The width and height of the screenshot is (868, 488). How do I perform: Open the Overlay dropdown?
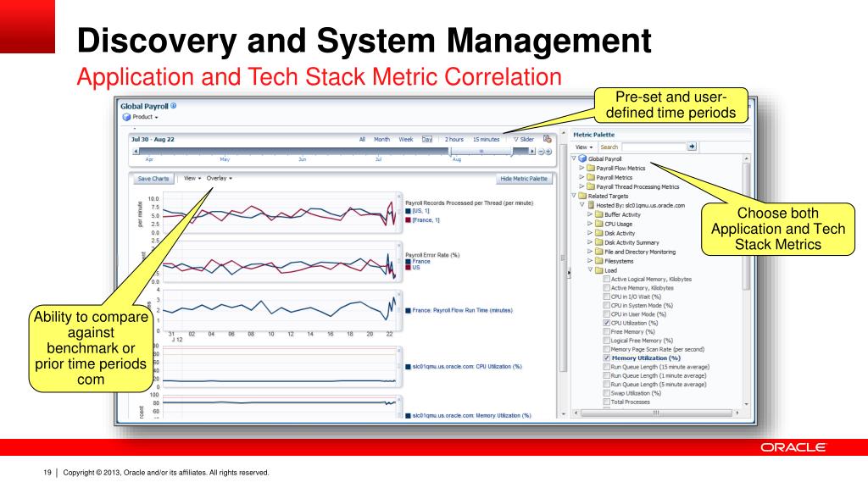pos(220,178)
